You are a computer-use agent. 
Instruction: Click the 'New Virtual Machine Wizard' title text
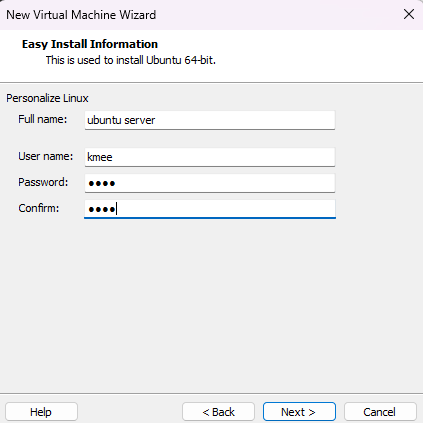point(81,15)
